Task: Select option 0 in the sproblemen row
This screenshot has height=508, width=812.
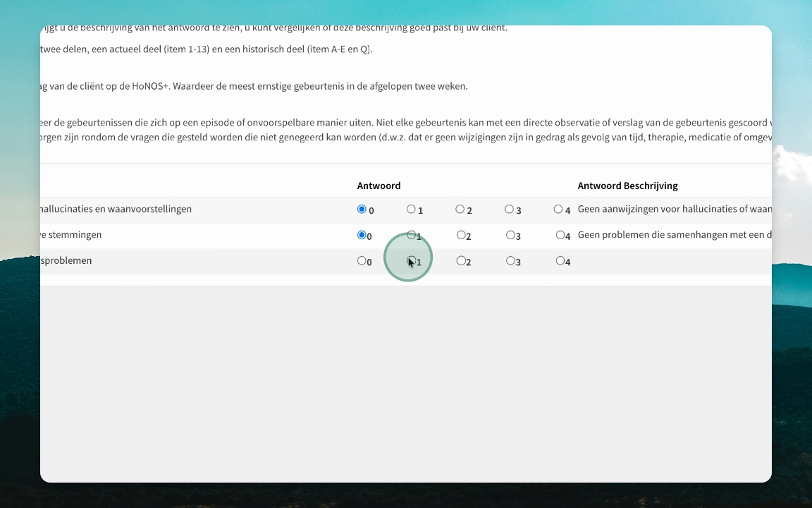Action: (362, 261)
